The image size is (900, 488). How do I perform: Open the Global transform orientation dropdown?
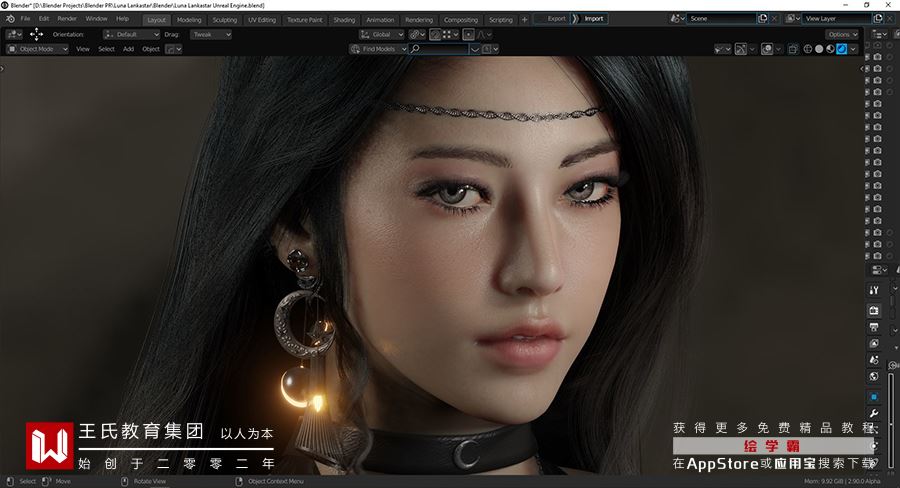coord(382,34)
